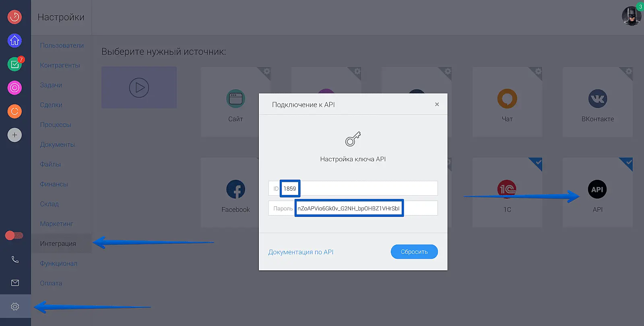The height and width of the screenshot is (326, 644).
Task: Select the API source icon
Action: pos(598,189)
